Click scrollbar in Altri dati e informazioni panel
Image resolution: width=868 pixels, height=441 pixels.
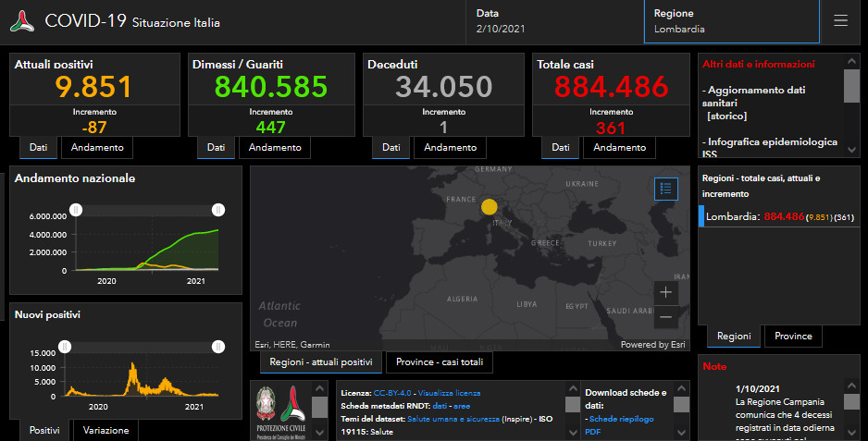[x=851, y=86]
